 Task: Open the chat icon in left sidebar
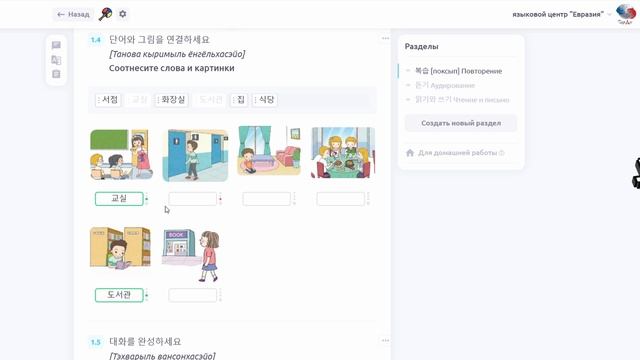(56, 45)
